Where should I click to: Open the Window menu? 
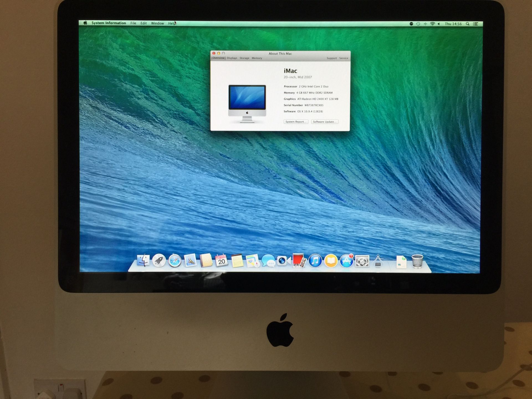157,23
